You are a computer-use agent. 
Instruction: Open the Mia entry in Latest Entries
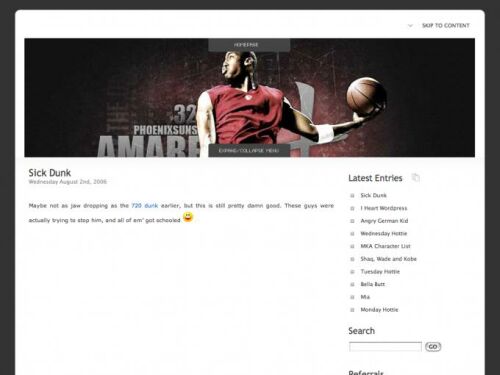coord(365,297)
